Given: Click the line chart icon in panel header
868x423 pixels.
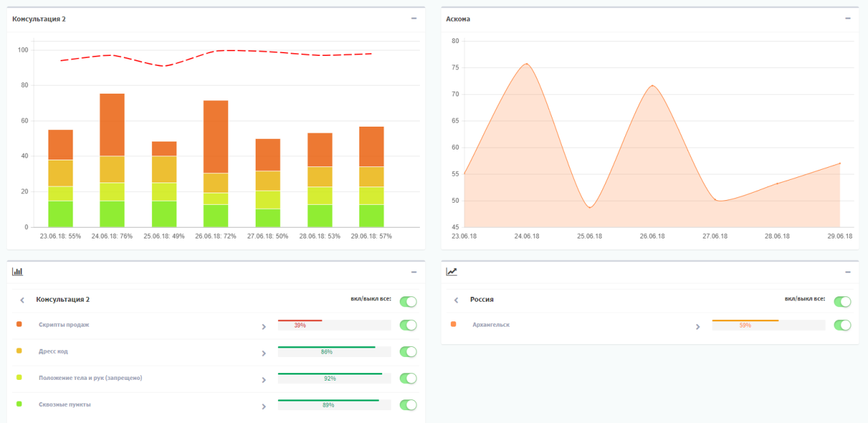Looking at the screenshot, I should 451,271.
